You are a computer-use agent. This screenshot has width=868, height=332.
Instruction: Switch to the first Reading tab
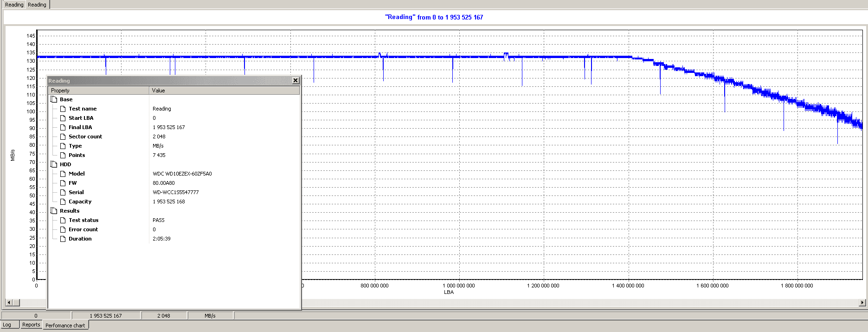[14, 5]
